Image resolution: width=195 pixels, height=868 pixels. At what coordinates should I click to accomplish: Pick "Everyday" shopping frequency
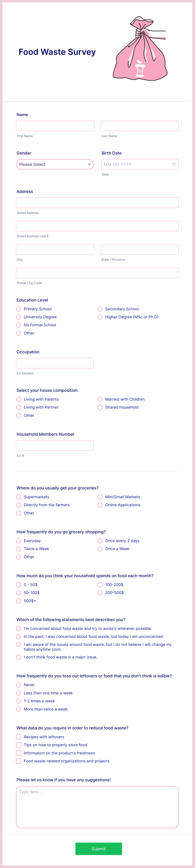coord(18,541)
